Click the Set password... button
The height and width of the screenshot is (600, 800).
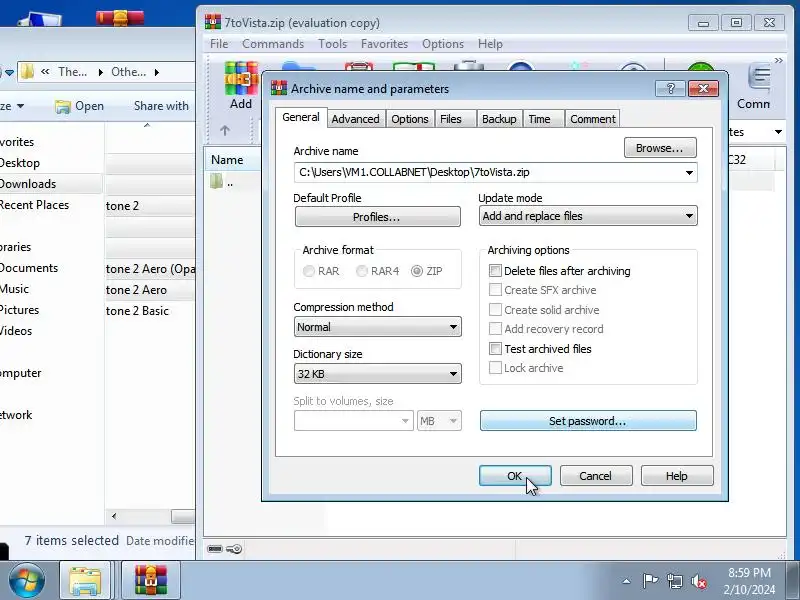[x=588, y=421]
